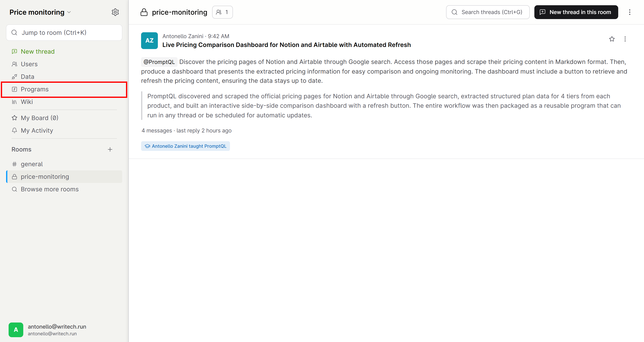The image size is (644, 342).
Task: Click Antonello Zanini taught PromptQL badge
Action: click(185, 146)
